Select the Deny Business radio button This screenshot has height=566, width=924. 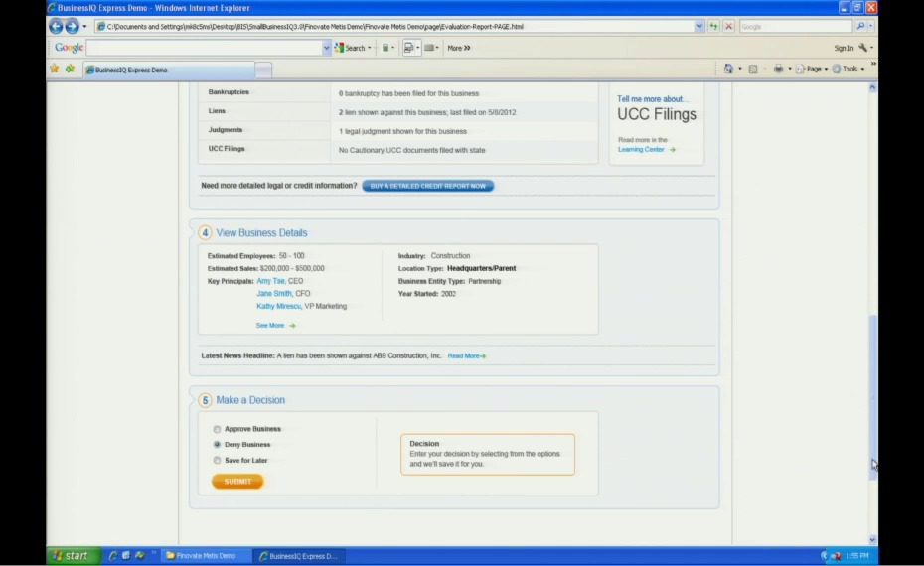coord(217,445)
